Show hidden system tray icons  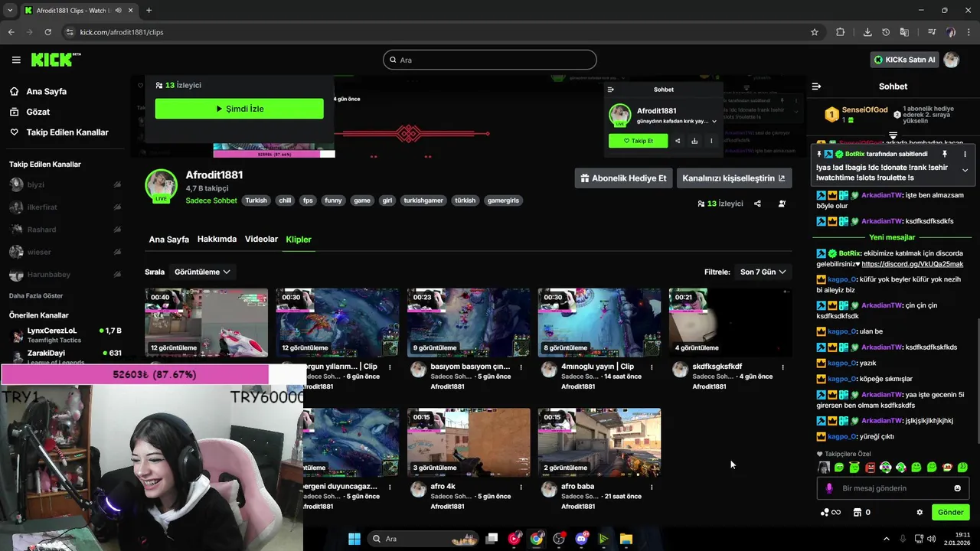[x=887, y=539]
